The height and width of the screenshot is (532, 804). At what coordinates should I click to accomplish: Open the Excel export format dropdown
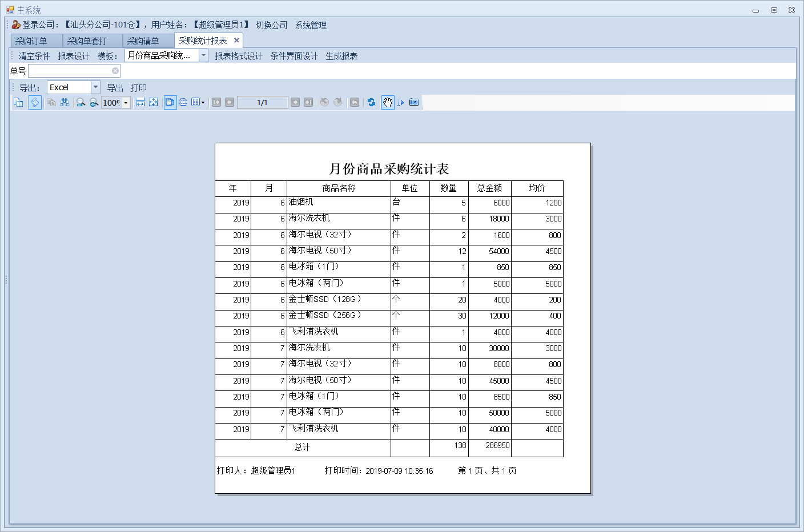tap(95, 87)
